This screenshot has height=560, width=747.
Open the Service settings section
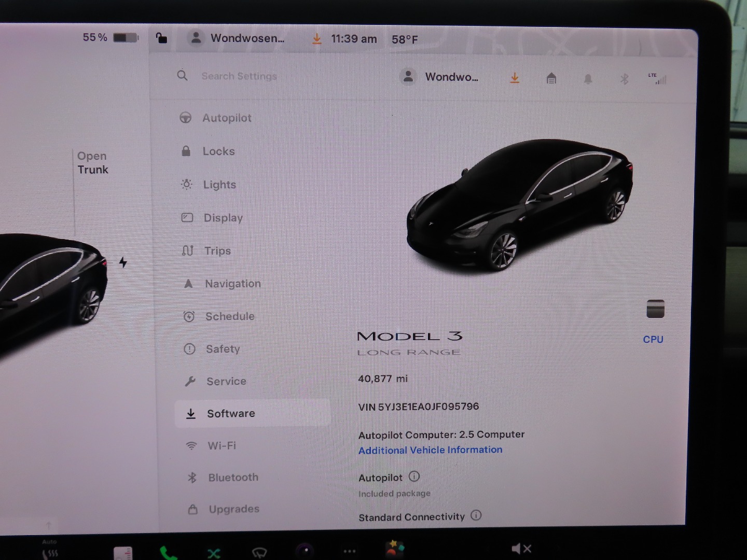(x=226, y=382)
